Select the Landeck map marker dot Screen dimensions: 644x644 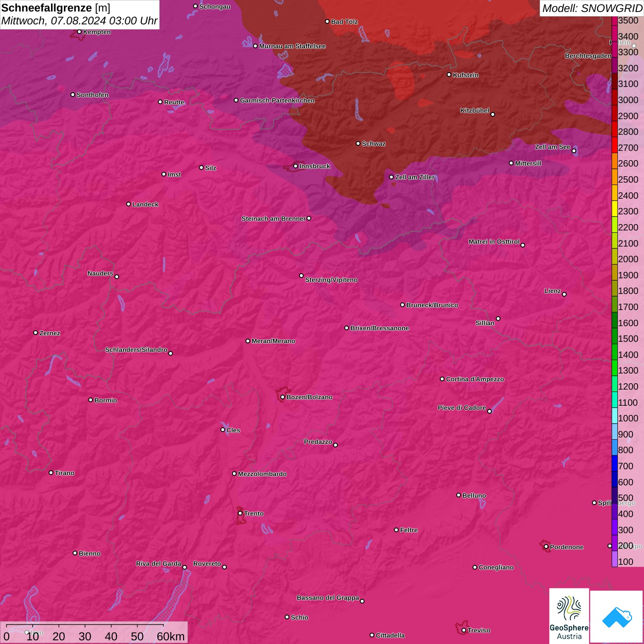pos(129,204)
